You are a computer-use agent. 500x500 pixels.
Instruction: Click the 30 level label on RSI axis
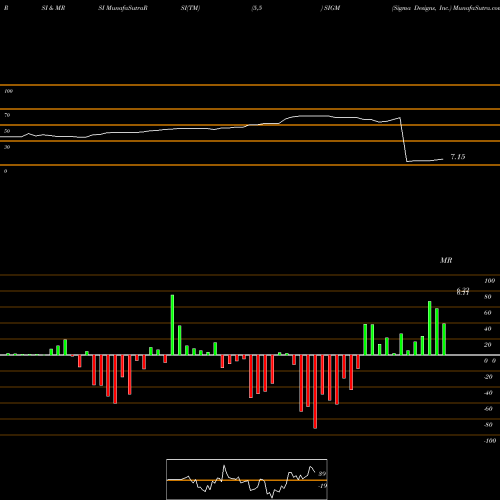7,147
